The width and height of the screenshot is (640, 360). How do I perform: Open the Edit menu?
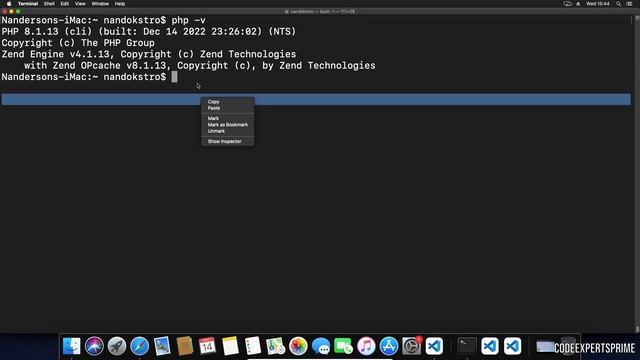(x=64, y=4)
